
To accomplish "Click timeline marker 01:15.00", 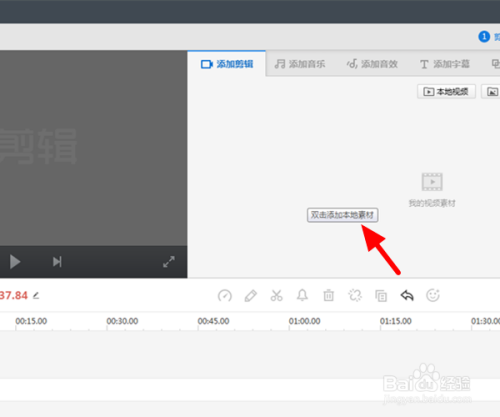I will coord(396,321).
